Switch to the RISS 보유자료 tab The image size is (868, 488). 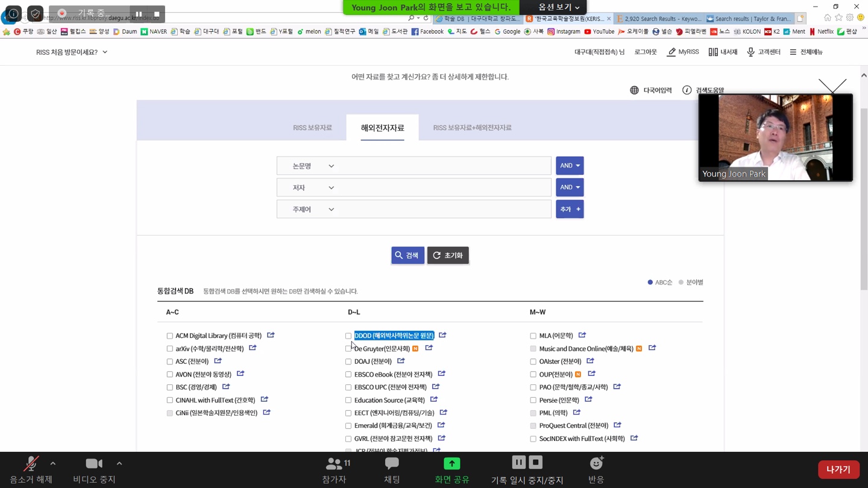pos(312,128)
